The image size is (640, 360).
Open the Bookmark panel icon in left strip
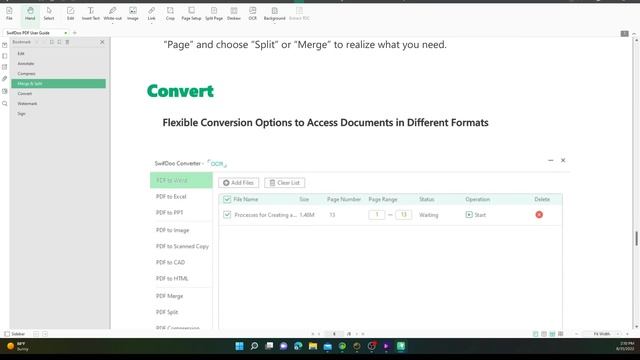(x=4, y=45)
